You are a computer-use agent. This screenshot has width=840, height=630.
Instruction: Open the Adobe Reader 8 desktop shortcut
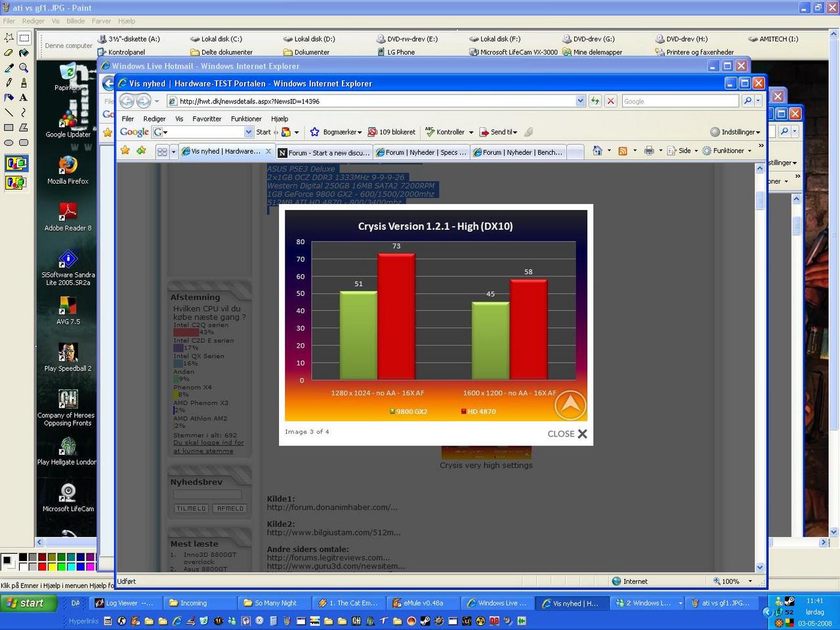click(x=68, y=217)
